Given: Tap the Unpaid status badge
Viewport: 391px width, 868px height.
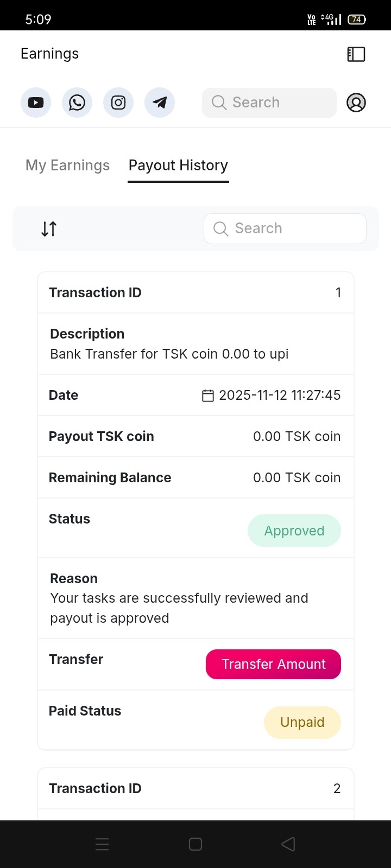Looking at the screenshot, I should [x=302, y=723].
